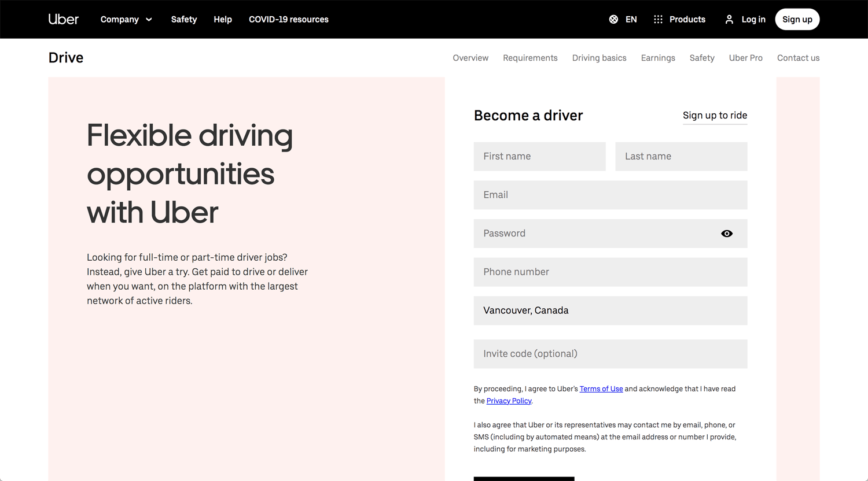Click the Uber logo

click(64, 19)
